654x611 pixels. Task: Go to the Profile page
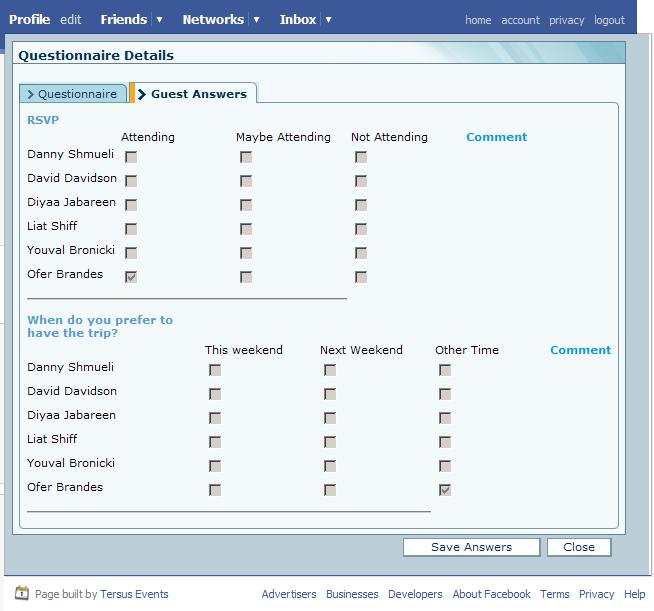pyautogui.click(x=29, y=19)
